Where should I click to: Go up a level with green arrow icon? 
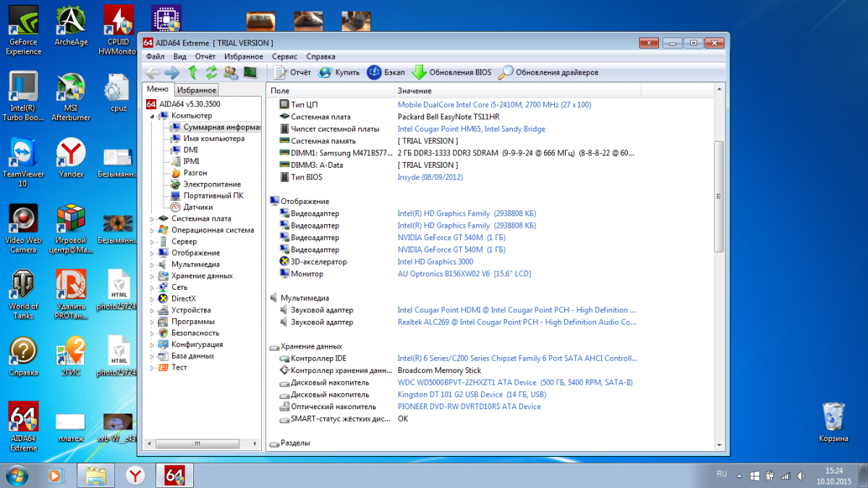[x=192, y=72]
